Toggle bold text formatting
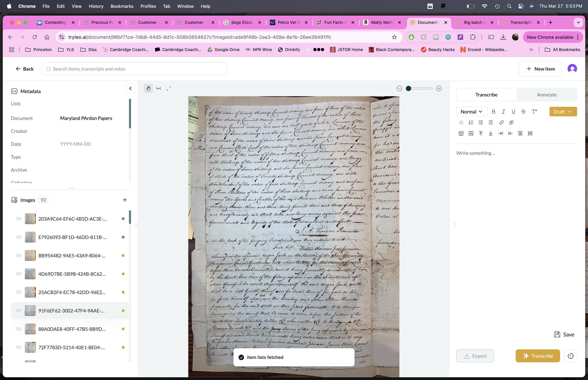588x380 pixels. 494,112
